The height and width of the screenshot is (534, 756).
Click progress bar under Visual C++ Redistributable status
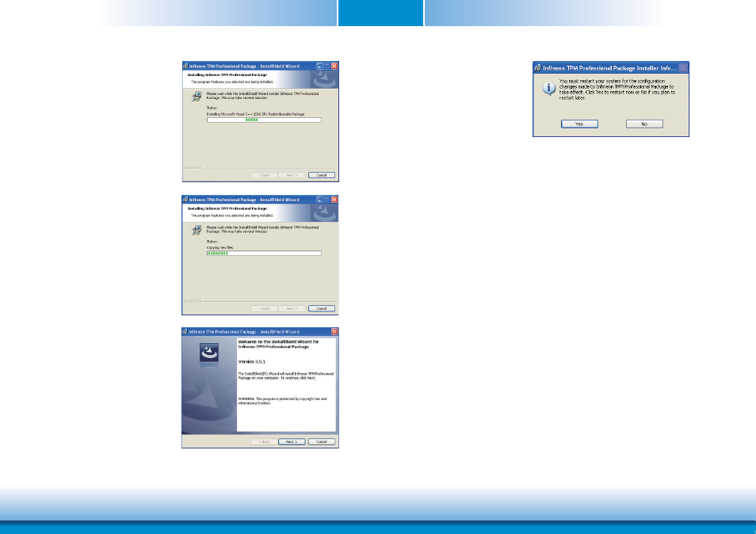264,120
